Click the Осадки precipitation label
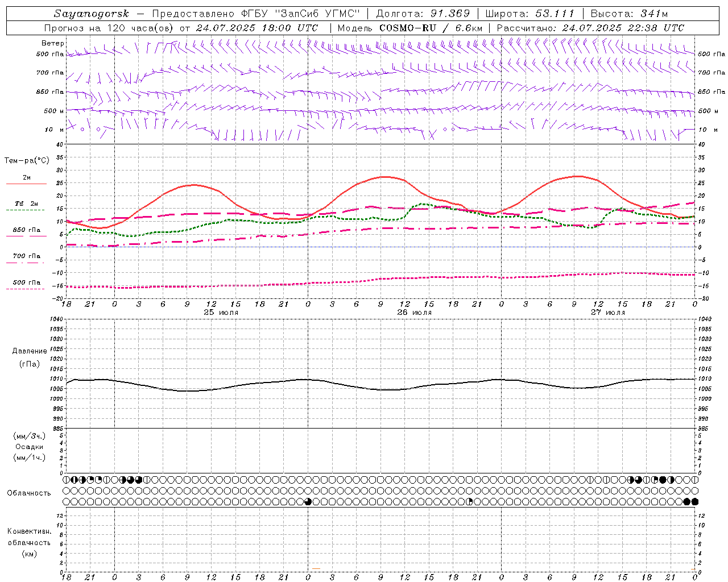Viewport: 728px width, 582px height. pos(30,447)
